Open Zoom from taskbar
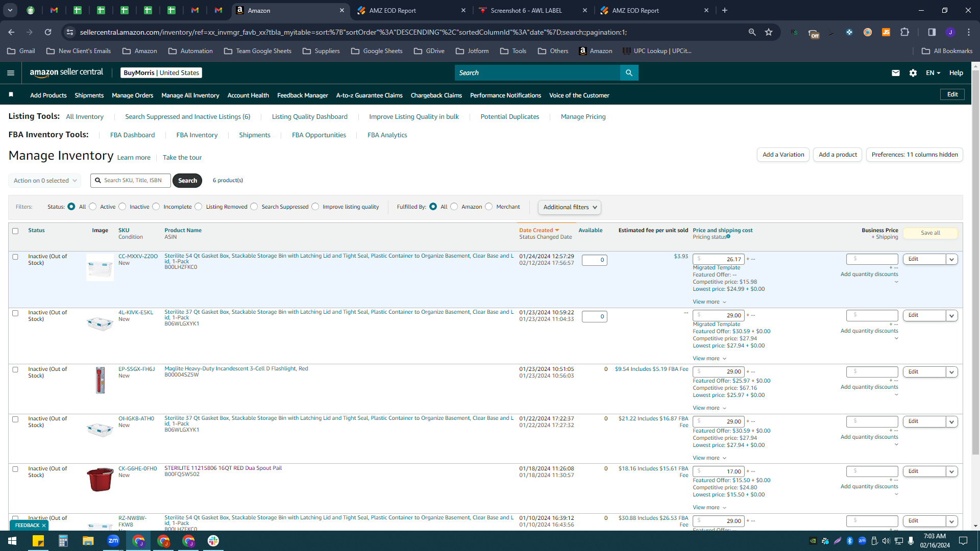The height and width of the screenshot is (551, 980). (113, 541)
